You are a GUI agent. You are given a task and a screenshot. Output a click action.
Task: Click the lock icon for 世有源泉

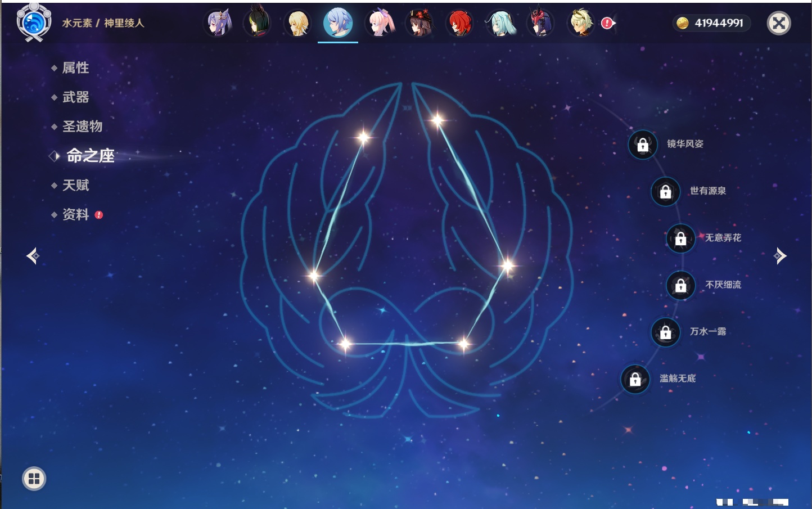[x=665, y=192]
